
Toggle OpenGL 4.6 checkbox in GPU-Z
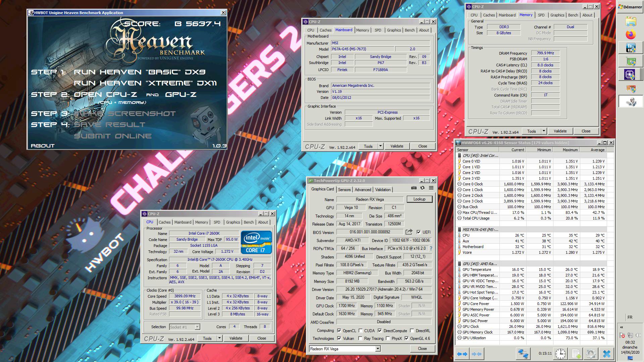(x=407, y=339)
